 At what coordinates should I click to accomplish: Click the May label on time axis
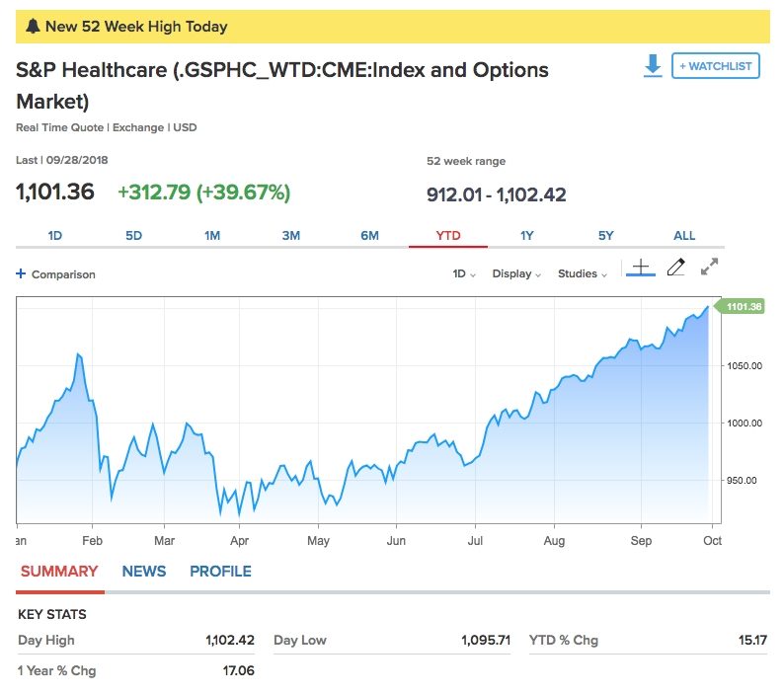(318, 541)
